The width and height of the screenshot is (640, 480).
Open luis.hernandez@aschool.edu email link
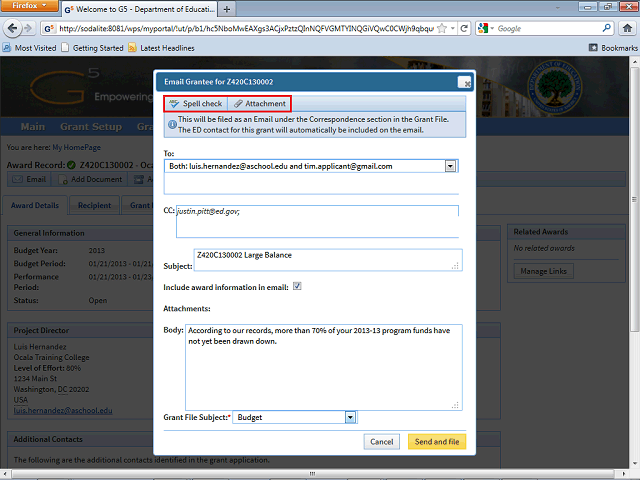point(63,411)
